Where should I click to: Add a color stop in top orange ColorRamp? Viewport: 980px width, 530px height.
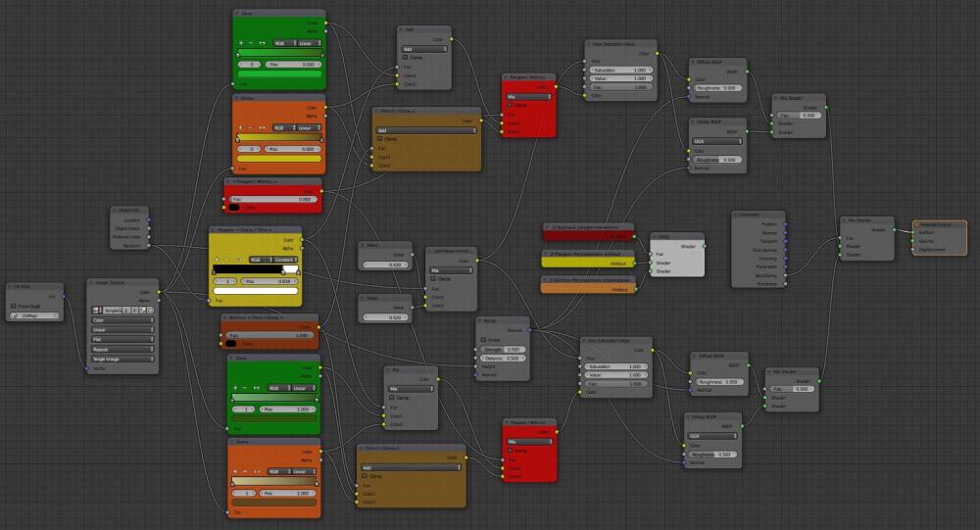241,127
